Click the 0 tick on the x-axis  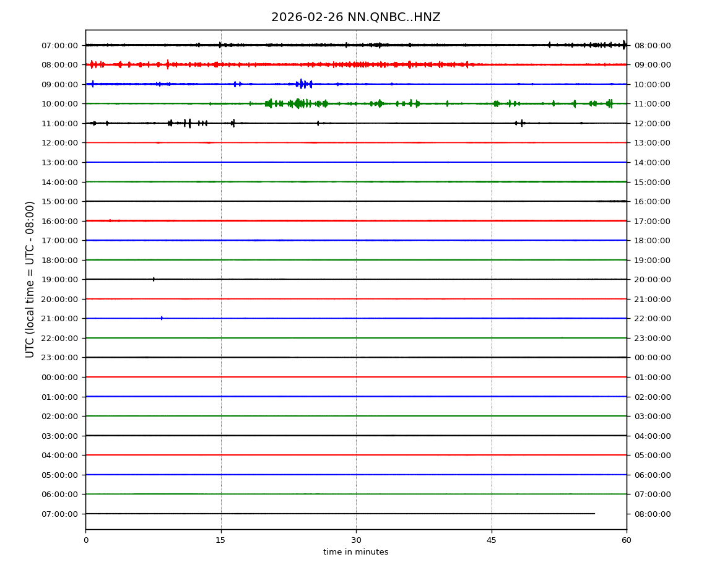[85, 540]
